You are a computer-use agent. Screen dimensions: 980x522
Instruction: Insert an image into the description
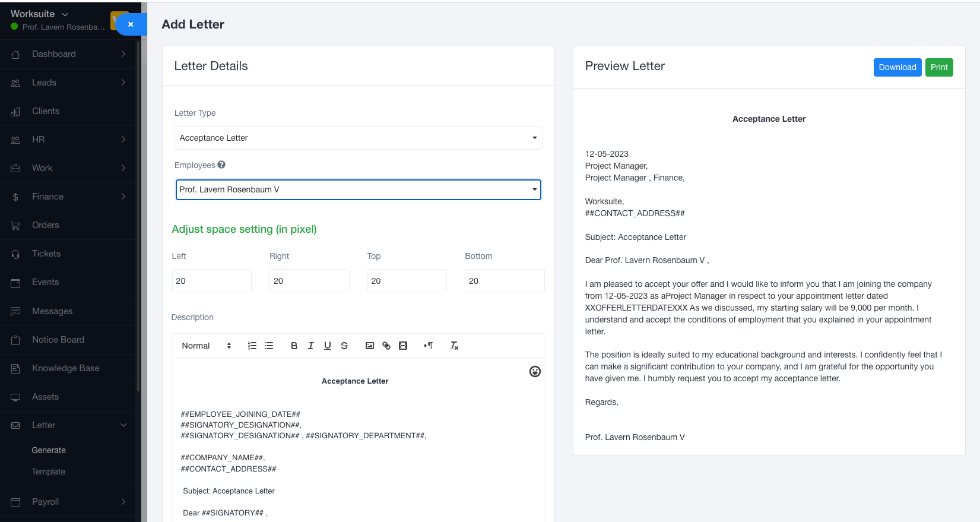pyautogui.click(x=369, y=346)
